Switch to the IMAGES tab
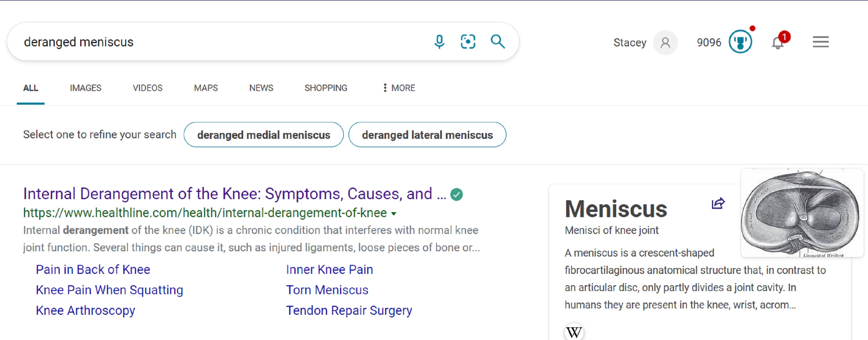The width and height of the screenshot is (868, 340). coord(86,88)
